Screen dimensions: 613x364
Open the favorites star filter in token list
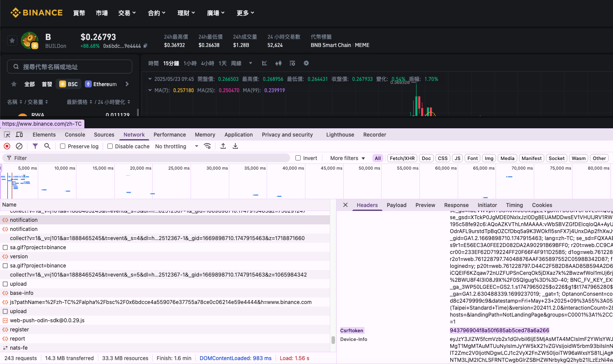pyautogui.click(x=13, y=84)
